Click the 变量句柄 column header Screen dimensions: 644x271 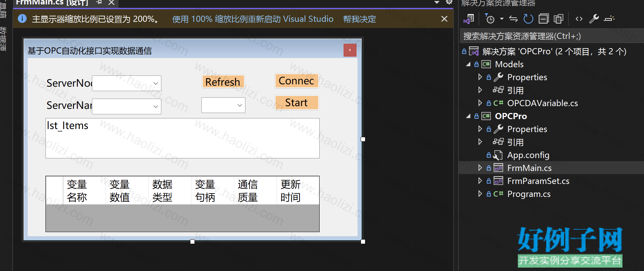coord(213,190)
